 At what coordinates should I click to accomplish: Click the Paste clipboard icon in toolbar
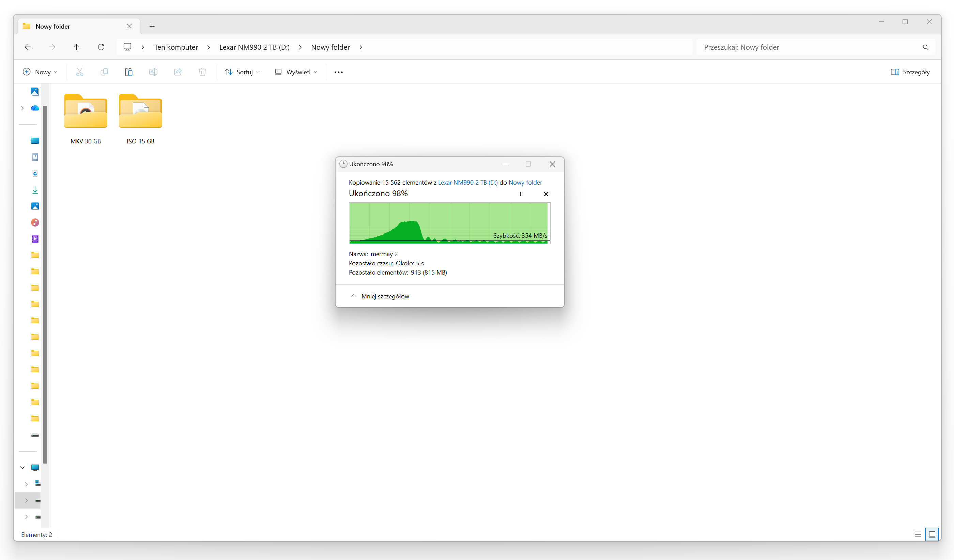pos(129,72)
